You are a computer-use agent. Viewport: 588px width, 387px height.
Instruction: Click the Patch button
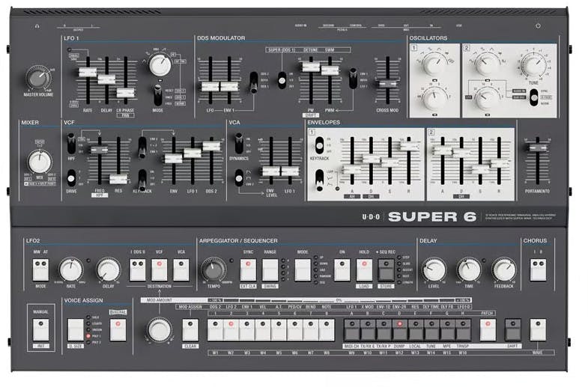coord(488,329)
